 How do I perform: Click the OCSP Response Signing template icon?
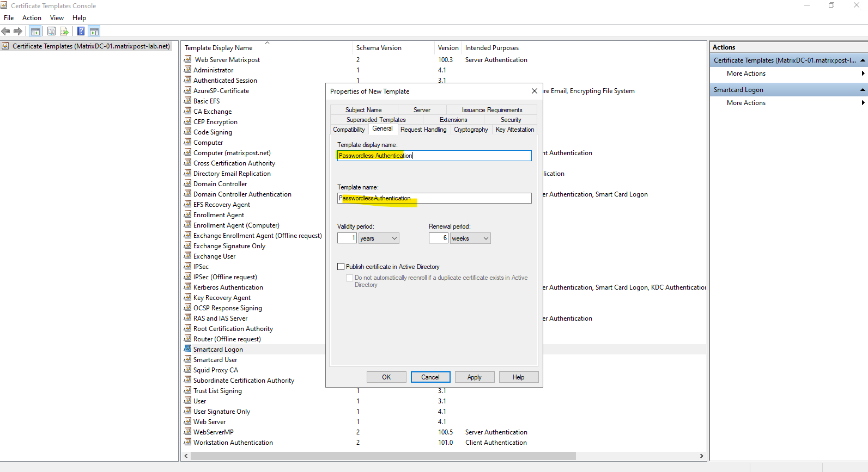[188, 308]
